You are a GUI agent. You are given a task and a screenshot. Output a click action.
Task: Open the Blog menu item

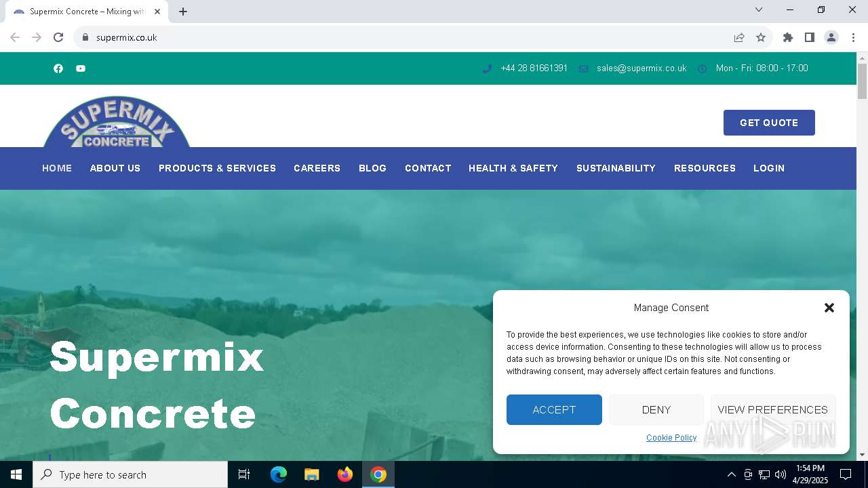[x=372, y=168]
